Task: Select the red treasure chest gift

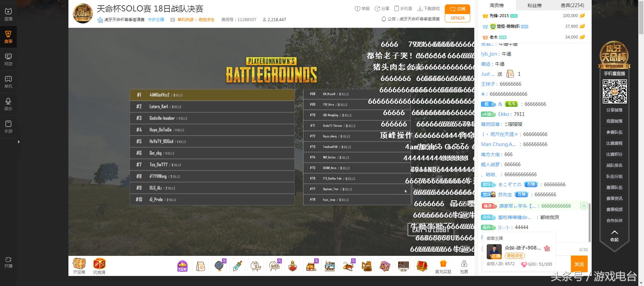Action: click(x=422, y=266)
